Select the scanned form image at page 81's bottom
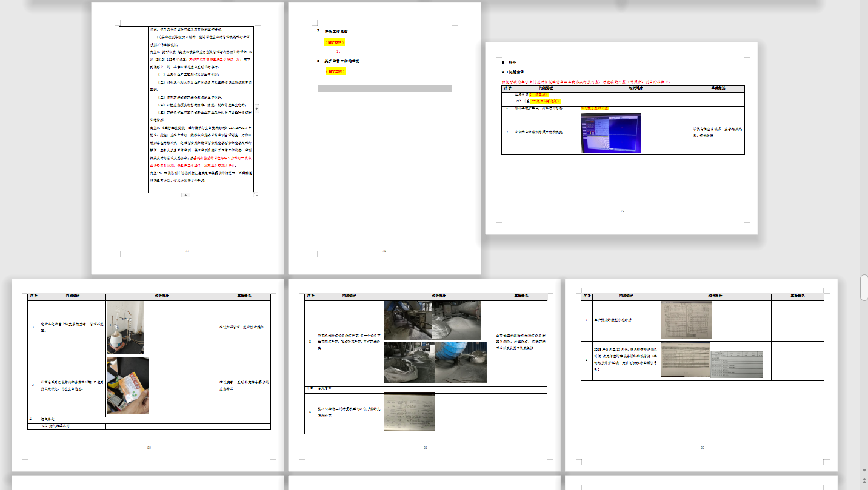Image resolution: width=868 pixels, height=490 pixels. tap(409, 412)
